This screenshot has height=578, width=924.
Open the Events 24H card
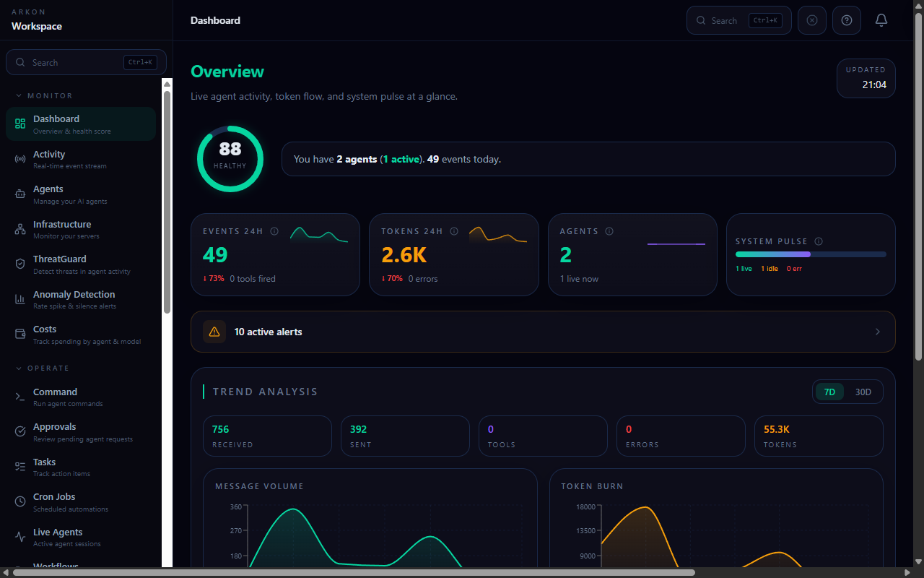click(275, 254)
